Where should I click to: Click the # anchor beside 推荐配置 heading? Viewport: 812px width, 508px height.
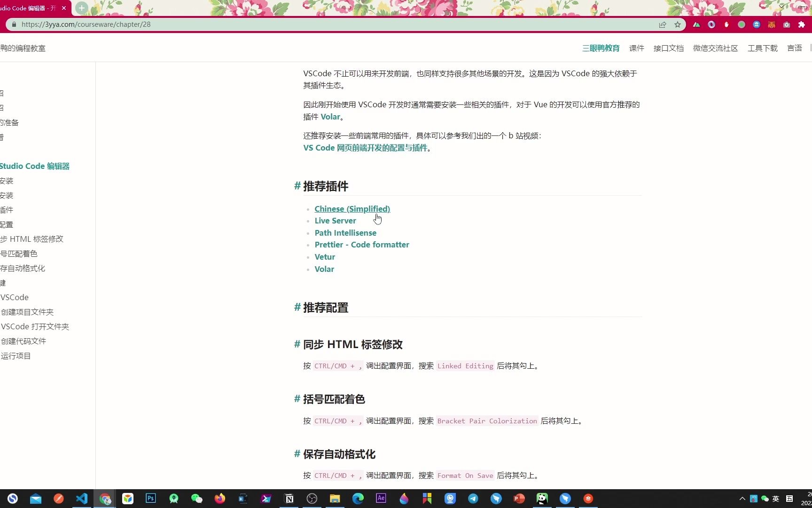pyautogui.click(x=297, y=307)
